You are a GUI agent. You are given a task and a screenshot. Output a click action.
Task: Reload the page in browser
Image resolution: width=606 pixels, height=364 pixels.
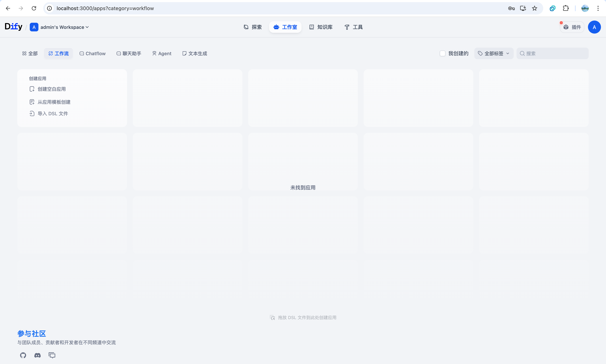tap(34, 8)
